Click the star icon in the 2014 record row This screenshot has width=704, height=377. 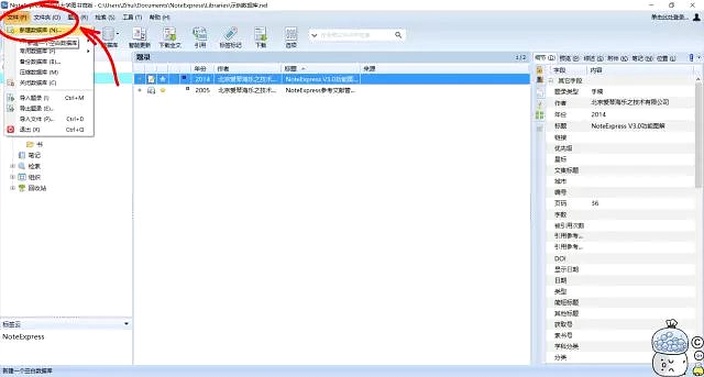coord(163,79)
